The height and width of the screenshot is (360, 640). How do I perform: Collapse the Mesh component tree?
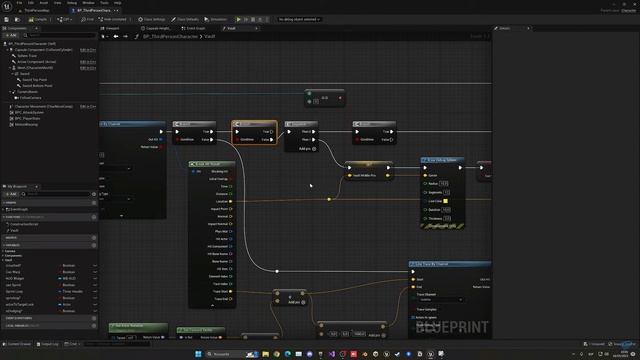[10, 68]
